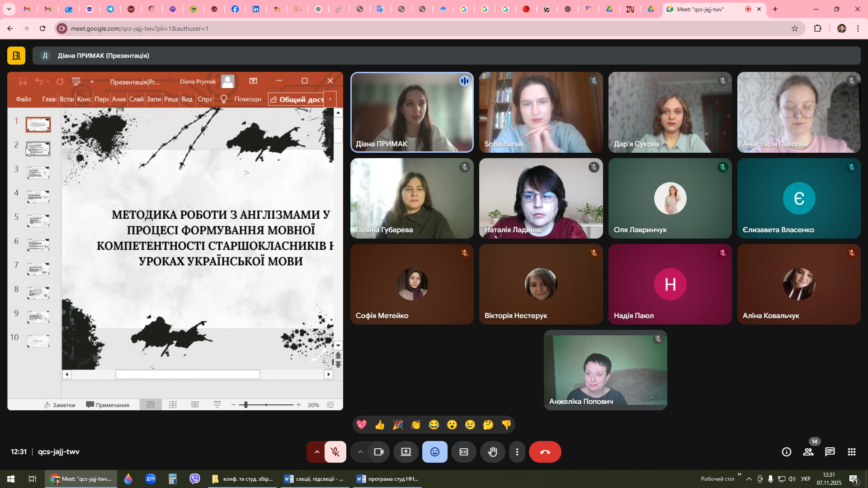Viewport: 868px width, 488px height.
Task: Open more options three-dot menu
Action: (x=517, y=452)
